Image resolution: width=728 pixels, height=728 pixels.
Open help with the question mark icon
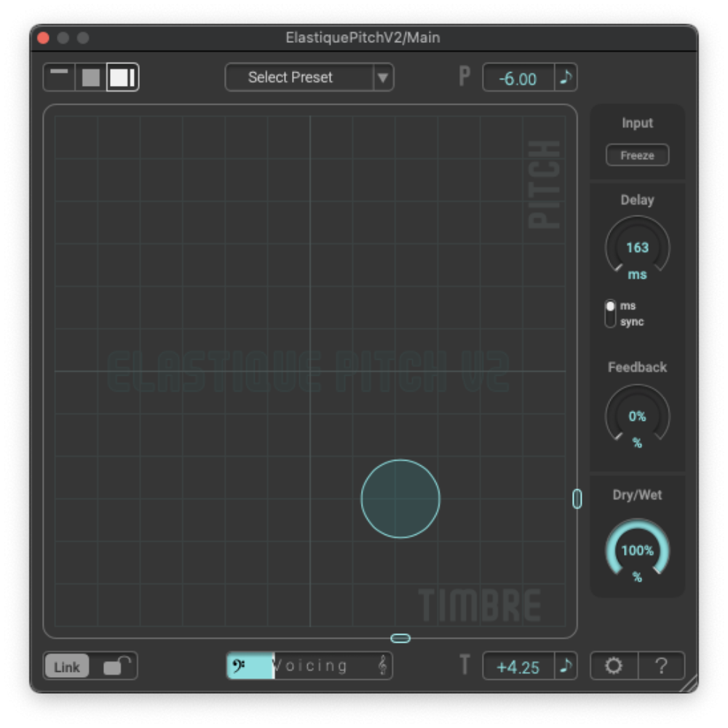pyautogui.click(x=661, y=666)
